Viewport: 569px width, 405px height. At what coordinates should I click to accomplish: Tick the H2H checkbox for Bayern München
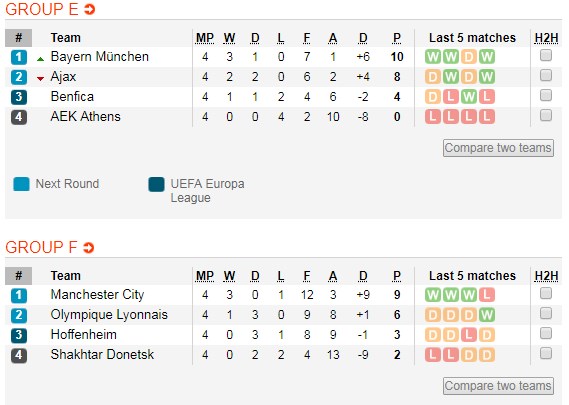(x=546, y=56)
